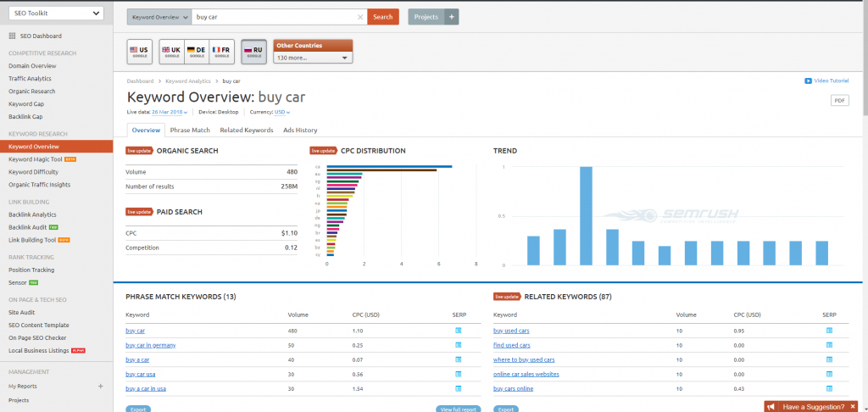Go to Keyword Analytics in the breadcrumb

coord(187,81)
